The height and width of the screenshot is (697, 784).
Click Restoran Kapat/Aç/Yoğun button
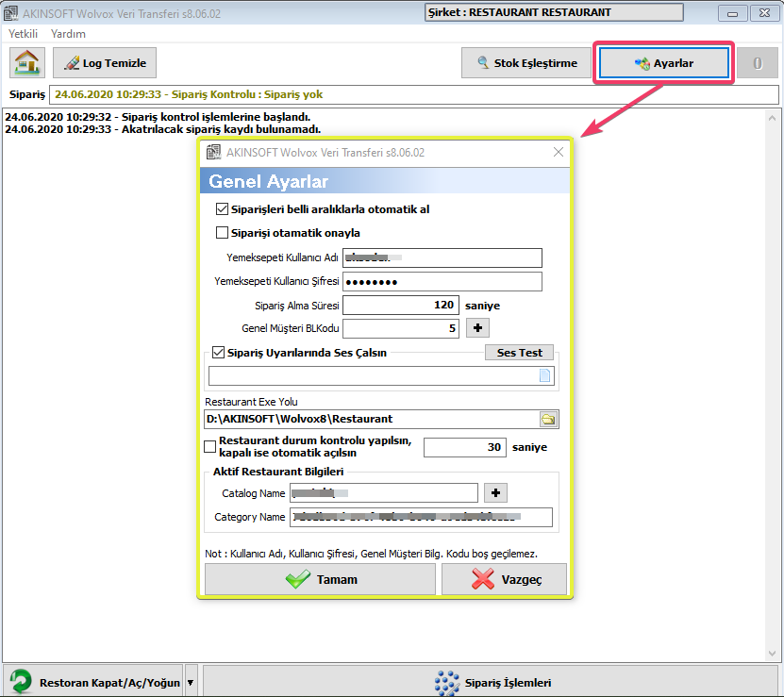point(92,682)
